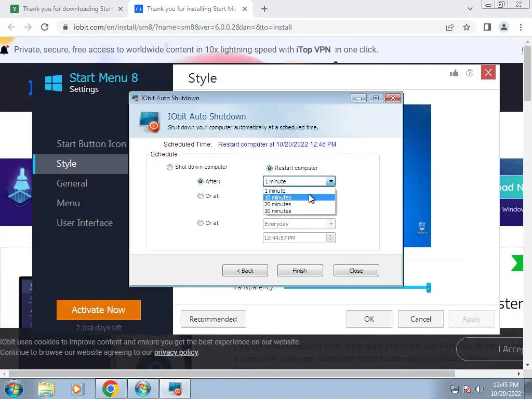Select Restart computer radio button

click(x=270, y=168)
